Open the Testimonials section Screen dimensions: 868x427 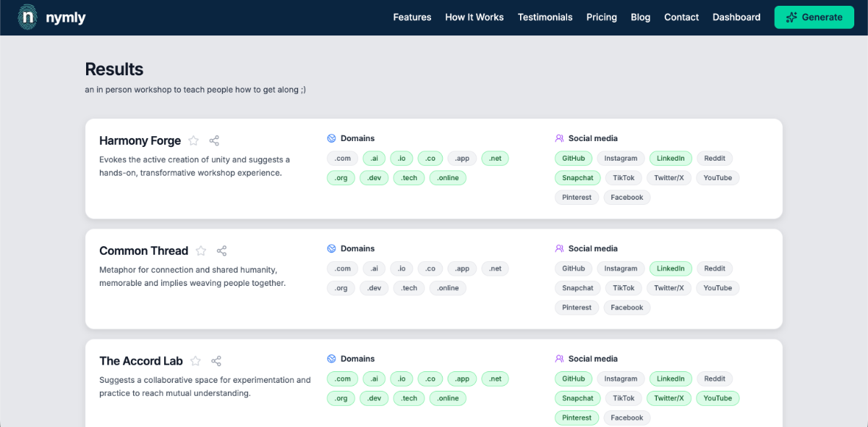tap(545, 17)
